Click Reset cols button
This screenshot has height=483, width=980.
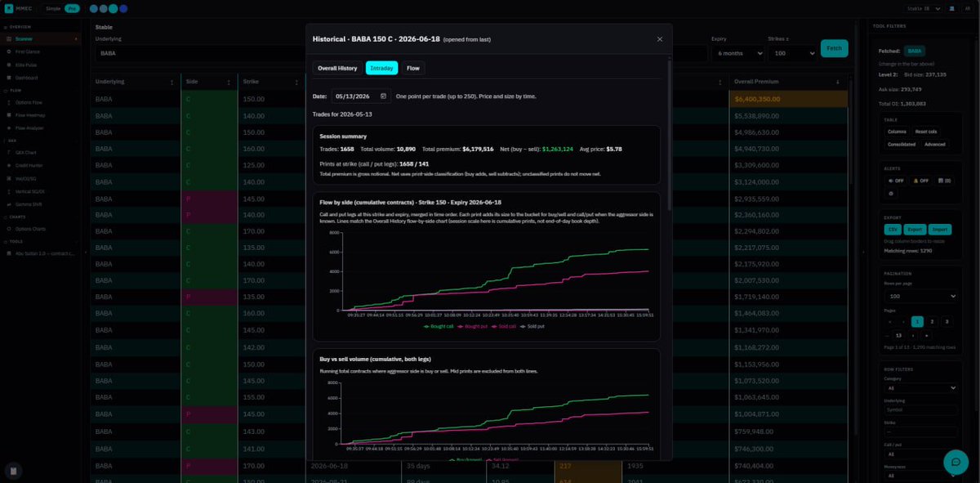pos(926,132)
